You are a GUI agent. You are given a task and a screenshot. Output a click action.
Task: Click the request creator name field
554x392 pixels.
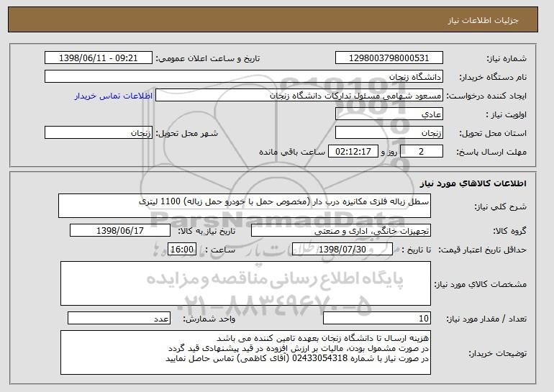coord(299,96)
